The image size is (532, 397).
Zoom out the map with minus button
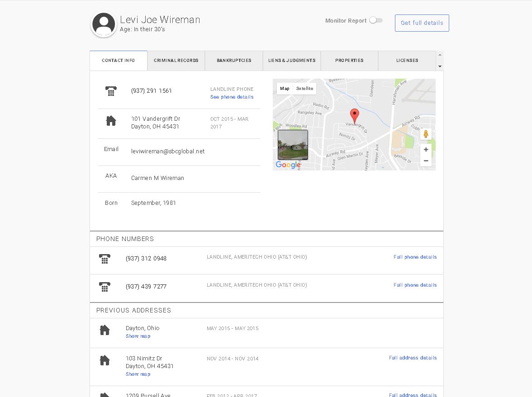click(x=426, y=161)
